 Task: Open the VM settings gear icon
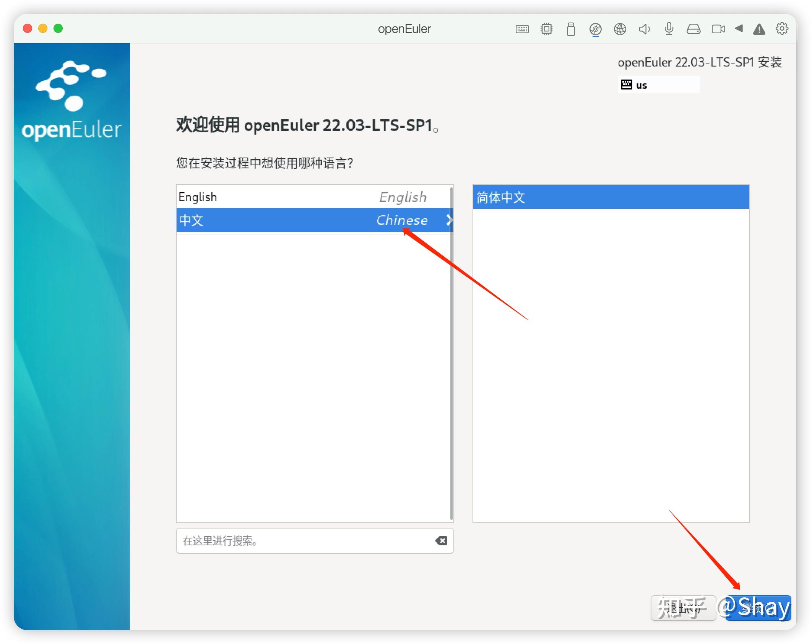click(x=782, y=29)
